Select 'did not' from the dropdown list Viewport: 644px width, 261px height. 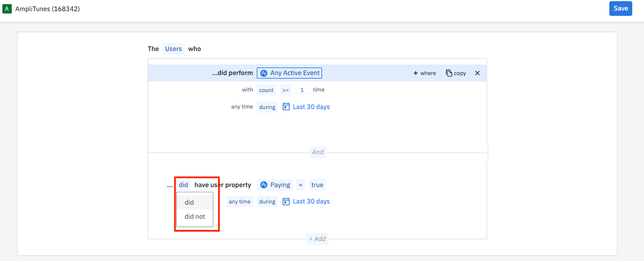click(x=194, y=216)
